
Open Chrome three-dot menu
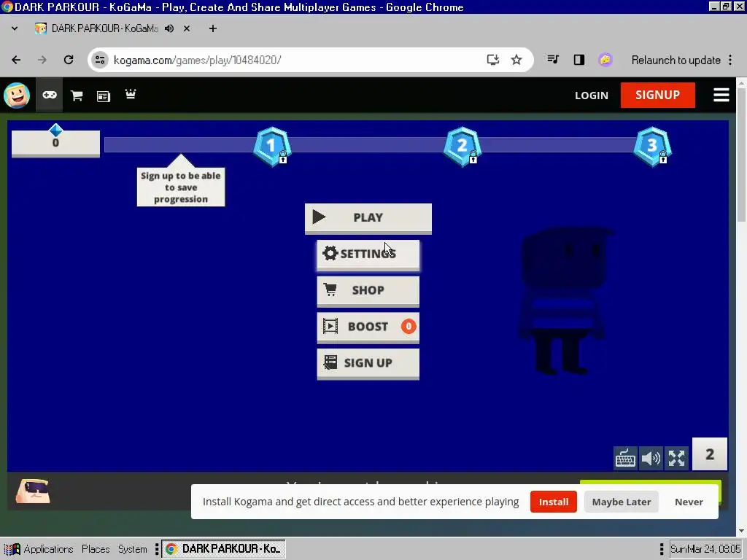(x=730, y=60)
